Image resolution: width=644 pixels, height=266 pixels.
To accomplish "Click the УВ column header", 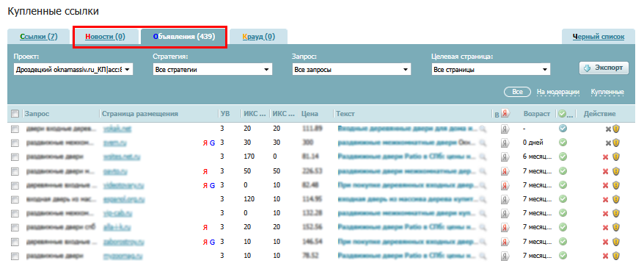I will (225, 114).
